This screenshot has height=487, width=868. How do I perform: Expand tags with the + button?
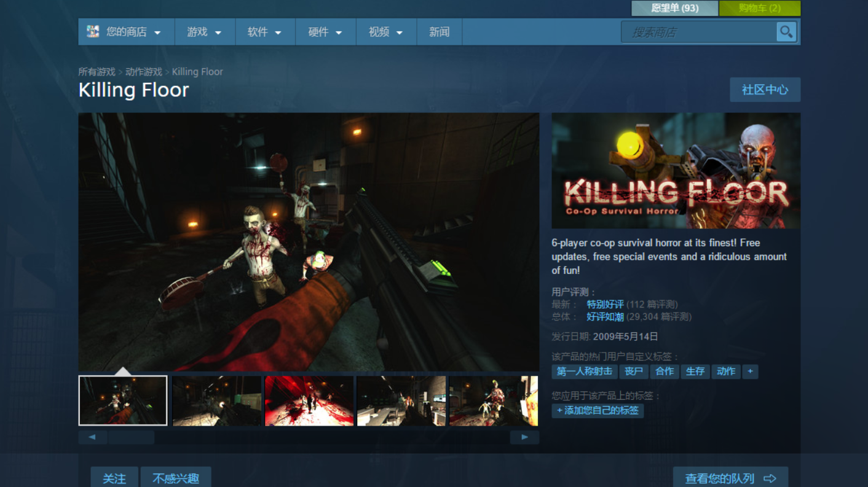pyautogui.click(x=750, y=372)
